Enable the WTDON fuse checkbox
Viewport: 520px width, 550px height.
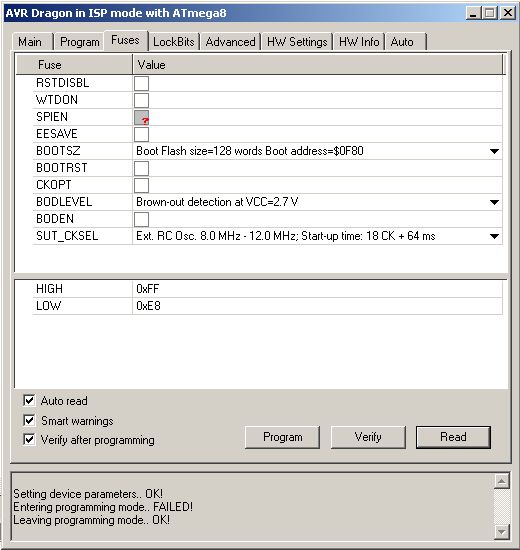[141, 100]
